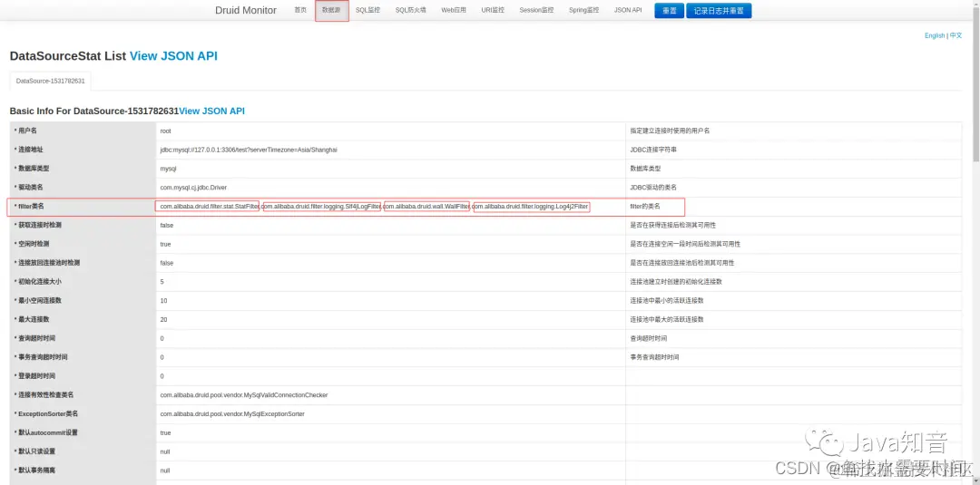Click the 连接有效性检查类名 row label

(45, 394)
